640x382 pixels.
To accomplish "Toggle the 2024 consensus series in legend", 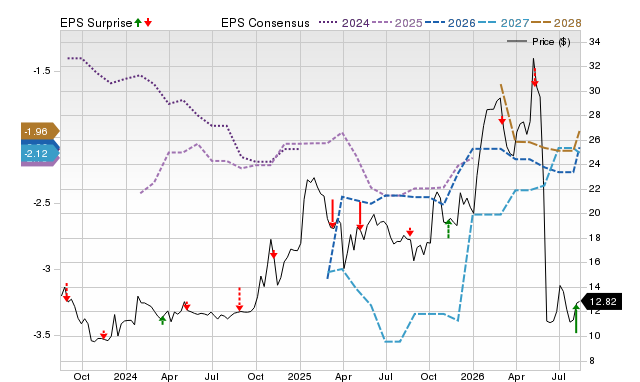I will pyautogui.click(x=344, y=23).
